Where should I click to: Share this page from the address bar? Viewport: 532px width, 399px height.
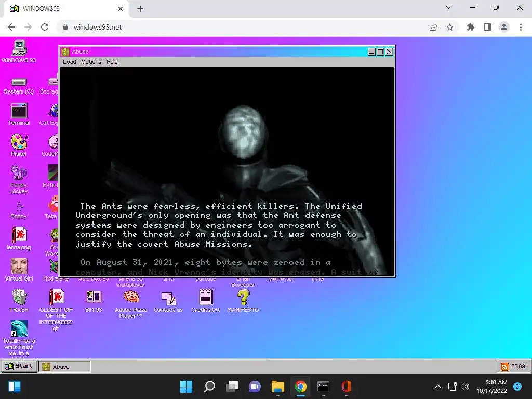pos(433,27)
